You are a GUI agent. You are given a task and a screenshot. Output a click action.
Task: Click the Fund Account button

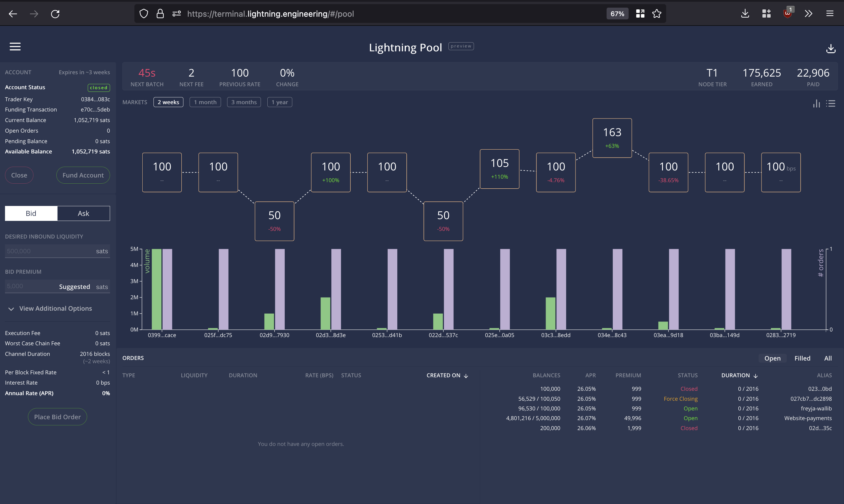83,175
